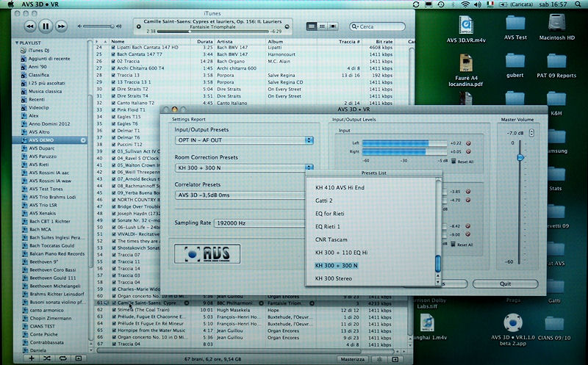This screenshot has width=588, height=365.
Task: Click the Wi-Fi menu bar icon
Action: 465,4
